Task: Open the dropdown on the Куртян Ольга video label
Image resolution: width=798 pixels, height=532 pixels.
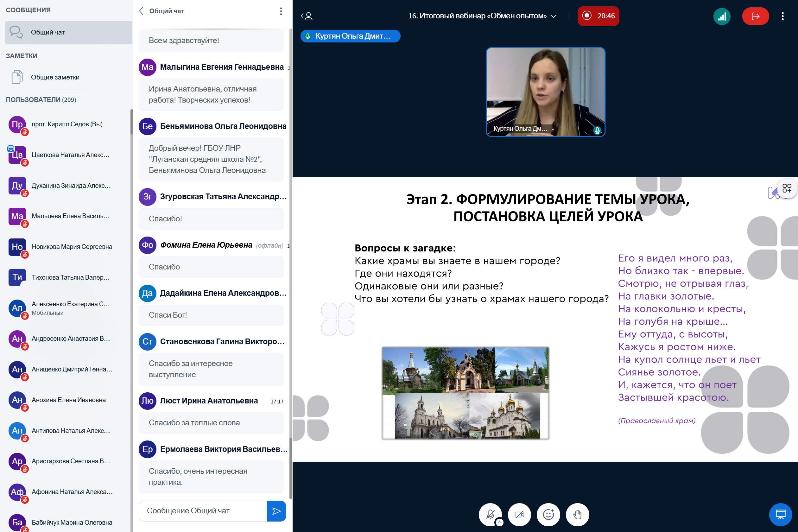Action: pos(553,129)
